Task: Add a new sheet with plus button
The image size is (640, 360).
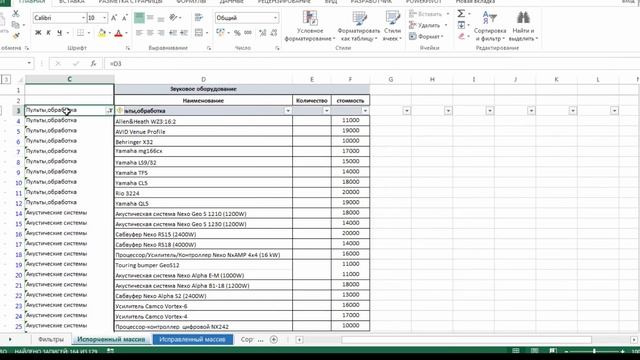Action: (274, 339)
